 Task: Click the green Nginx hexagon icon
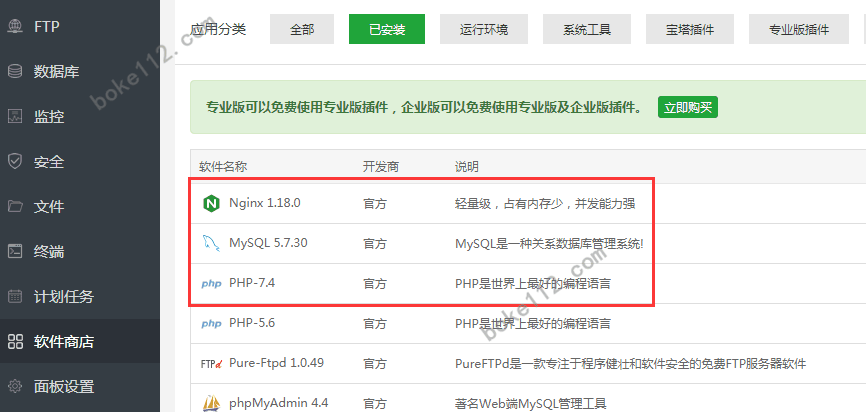tap(211, 204)
